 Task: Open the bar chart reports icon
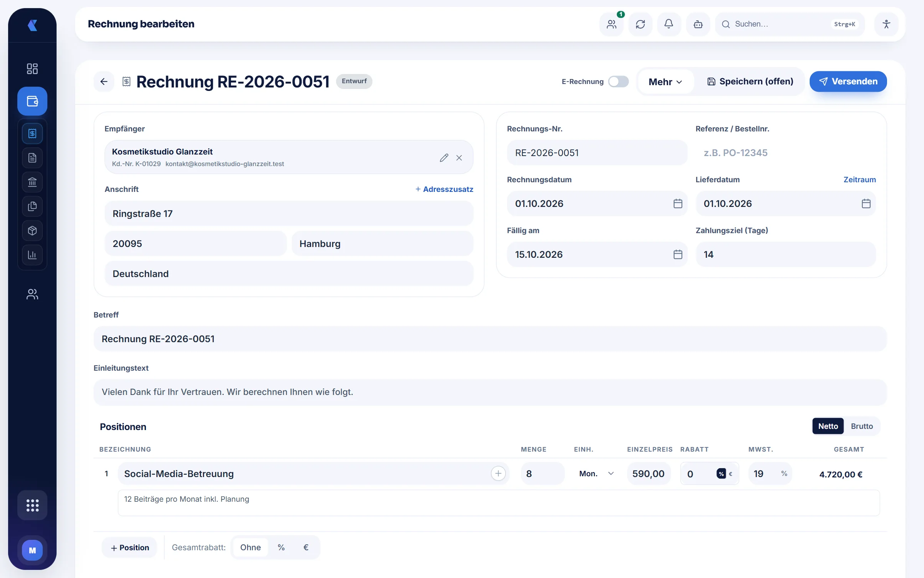click(x=32, y=255)
